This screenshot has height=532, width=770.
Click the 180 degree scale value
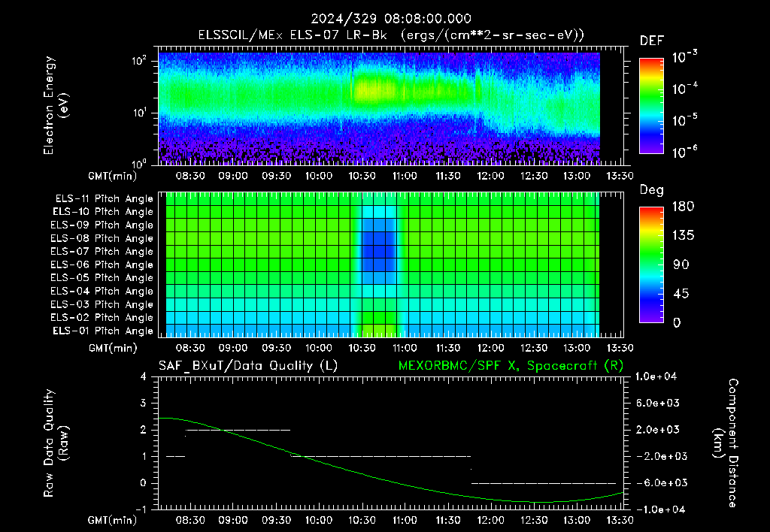coord(683,207)
